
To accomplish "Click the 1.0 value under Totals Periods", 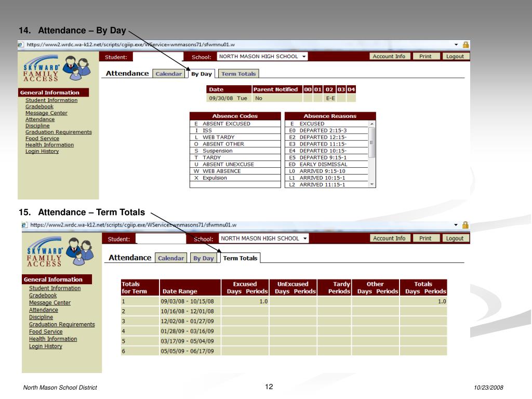I will click(x=442, y=301).
